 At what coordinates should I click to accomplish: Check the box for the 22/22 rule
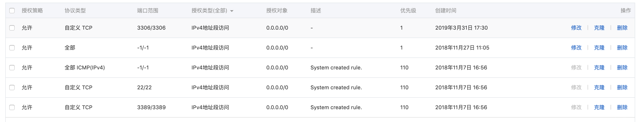(12, 88)
